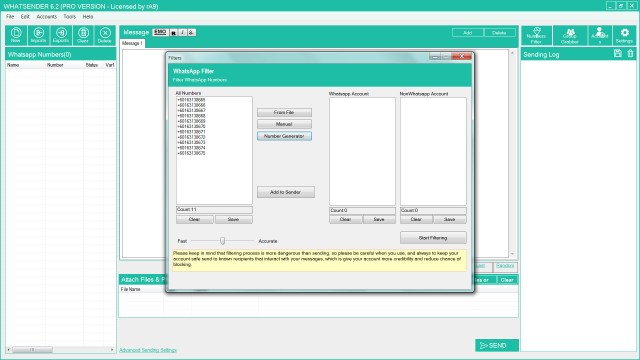Screen dimensions: 640x360
Task: Click the From File button
Action: pyautogui.click(x=284, y=112)
